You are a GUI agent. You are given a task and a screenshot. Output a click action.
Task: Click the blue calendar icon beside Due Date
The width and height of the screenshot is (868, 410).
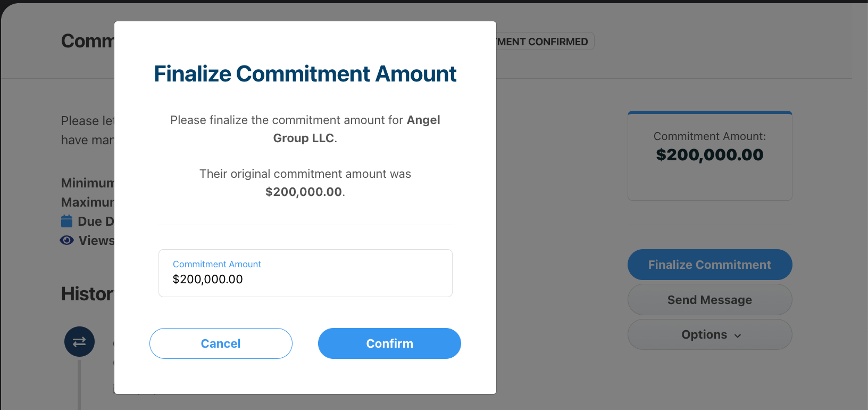click(66, 221)
